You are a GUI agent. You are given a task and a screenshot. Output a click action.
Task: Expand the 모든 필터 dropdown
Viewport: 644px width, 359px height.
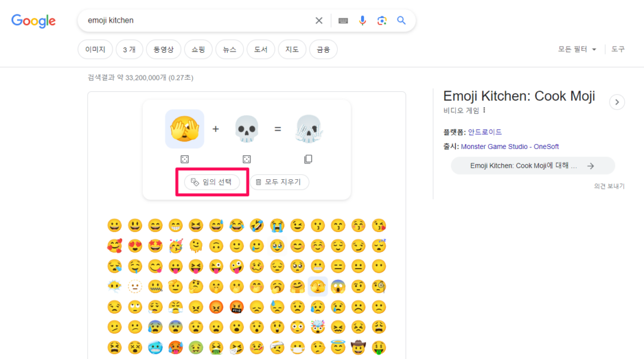(x=577, y=49)
